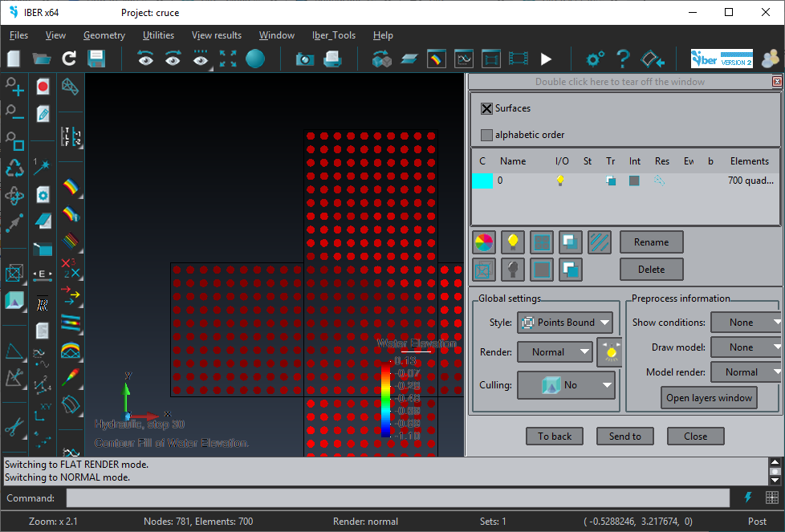Click the save project floppy disk icon
The height and width of the screenshot is (532, 785).
tap(97, 59)
